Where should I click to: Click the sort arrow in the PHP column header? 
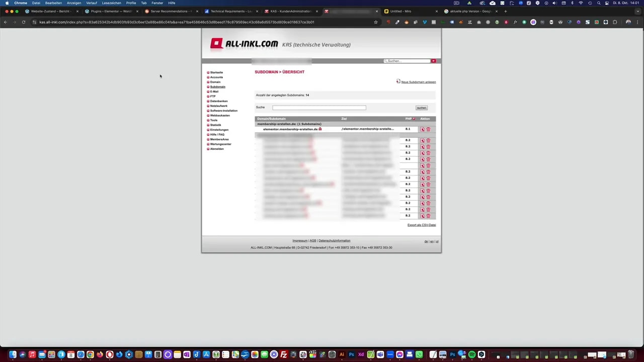(414, 119)
